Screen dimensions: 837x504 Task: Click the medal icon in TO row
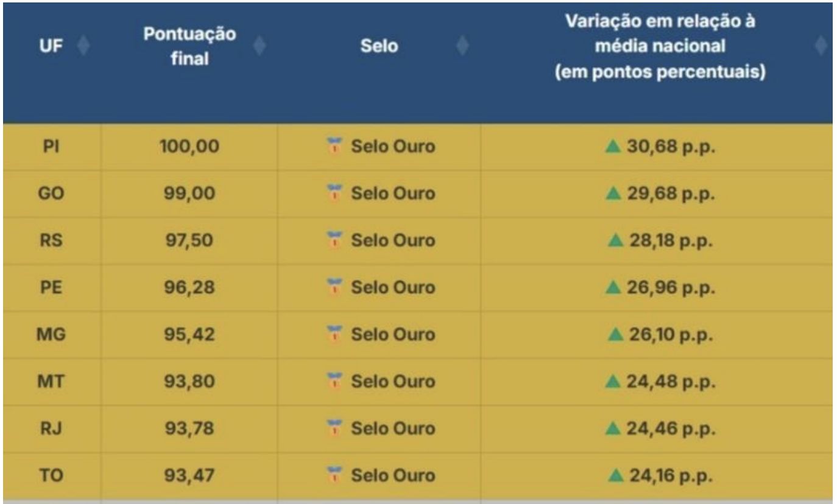333,475
